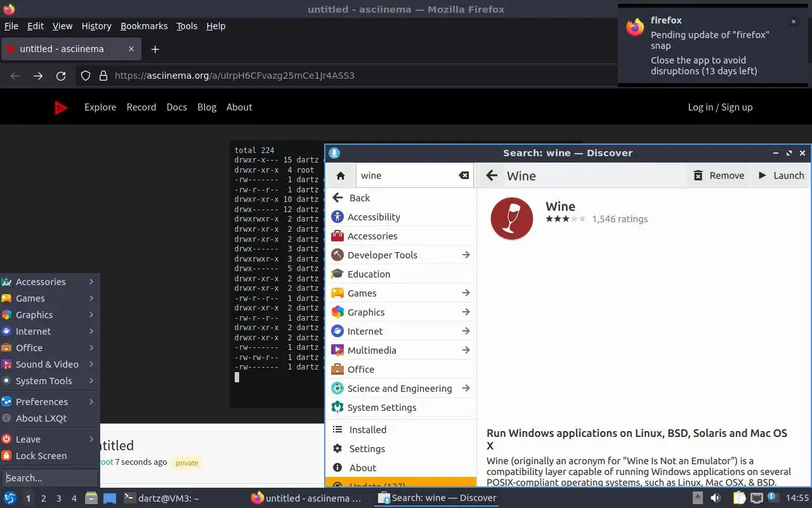This screenshot has height=508, width=812.
Task: Open Graphics in the LXQt application menu
Action: [49, 315]
